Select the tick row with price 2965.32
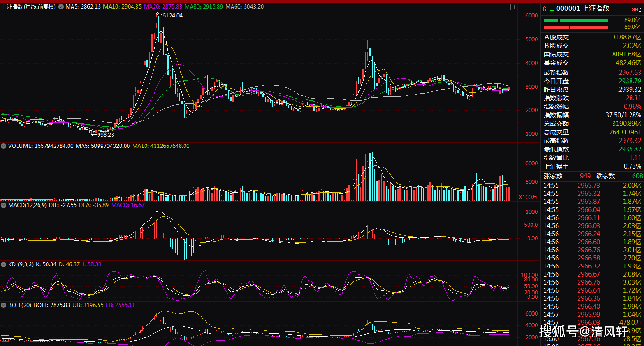The image size is (644, 346). point(592,194)
